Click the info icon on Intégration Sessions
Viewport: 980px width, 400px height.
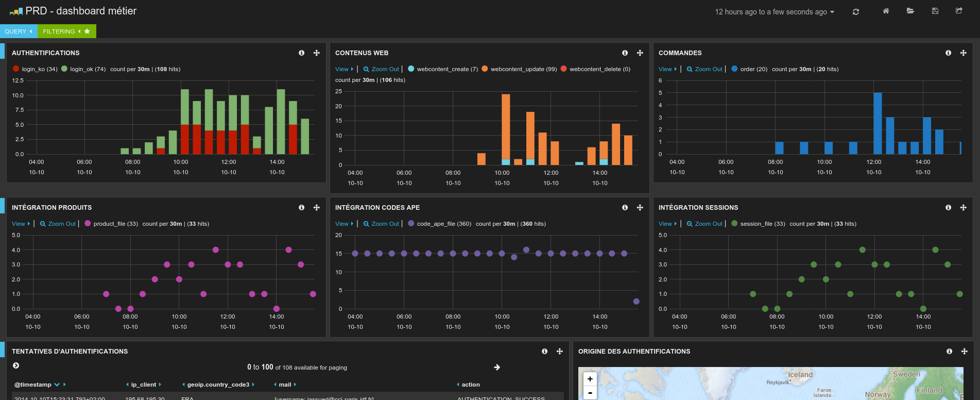click(949, 208)
